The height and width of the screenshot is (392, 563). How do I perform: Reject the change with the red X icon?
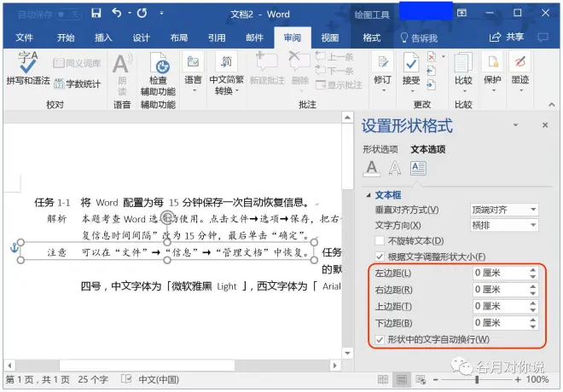[432, 57]
